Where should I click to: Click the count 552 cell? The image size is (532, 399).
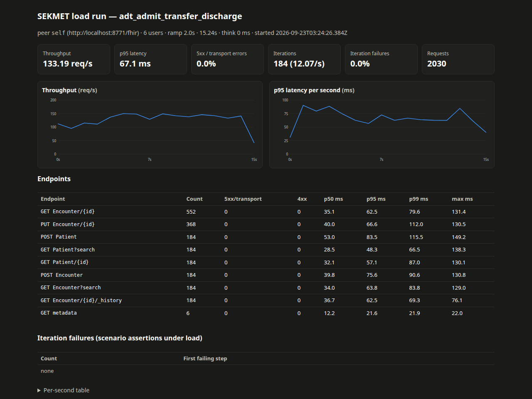pos(191,212)
